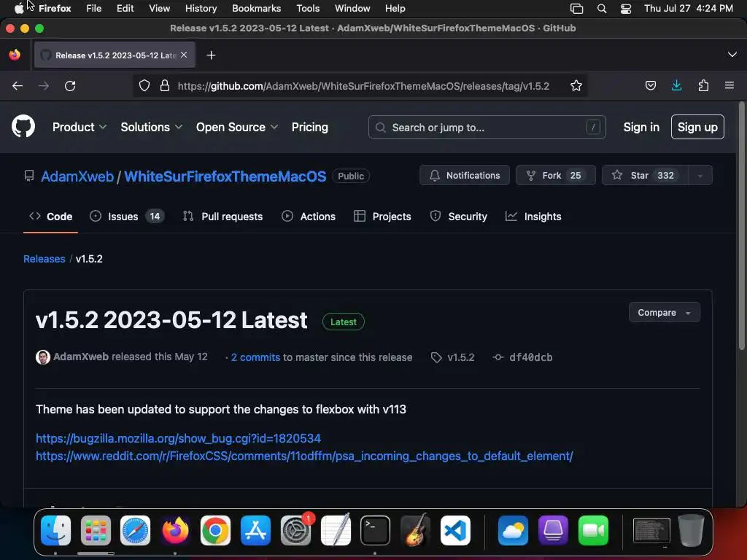The image size is (747, 560).
Task: Bookmark this page with the star icon
Action: click(x=576, y=86)
